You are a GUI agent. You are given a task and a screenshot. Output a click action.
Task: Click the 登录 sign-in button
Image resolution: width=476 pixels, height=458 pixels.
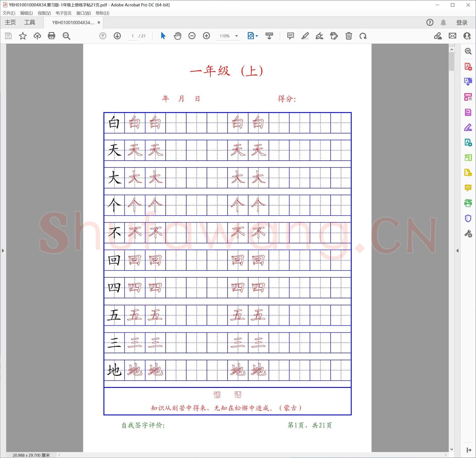(x=462, y=23)
